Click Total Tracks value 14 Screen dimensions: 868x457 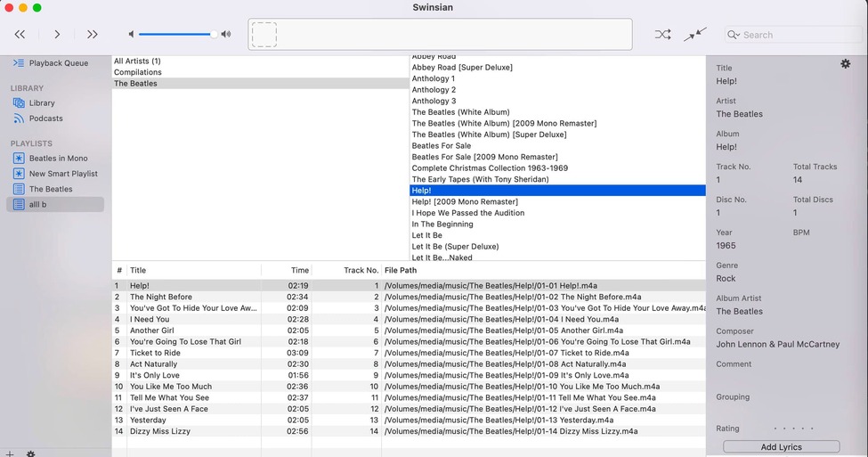[797, 179]
